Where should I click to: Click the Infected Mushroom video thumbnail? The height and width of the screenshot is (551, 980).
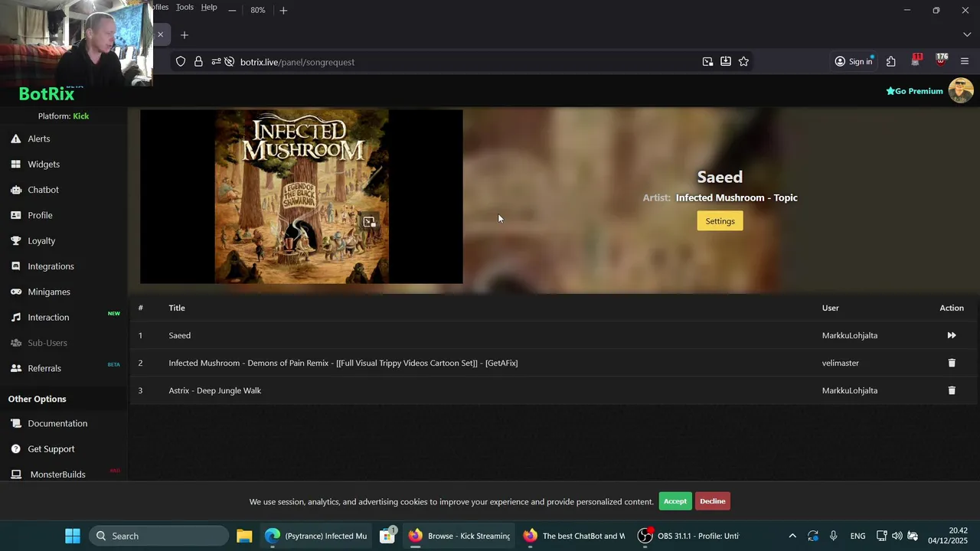(x=301, y=197)
